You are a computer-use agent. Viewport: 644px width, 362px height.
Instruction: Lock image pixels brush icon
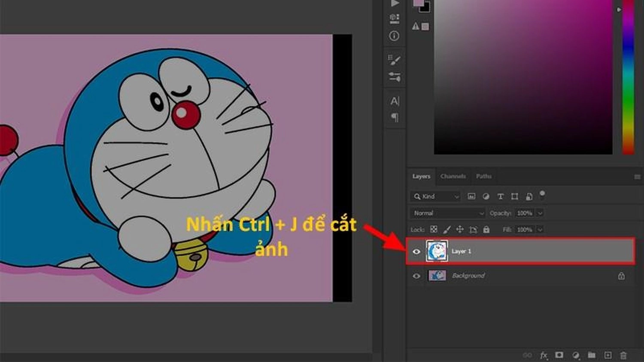point(447,230)
